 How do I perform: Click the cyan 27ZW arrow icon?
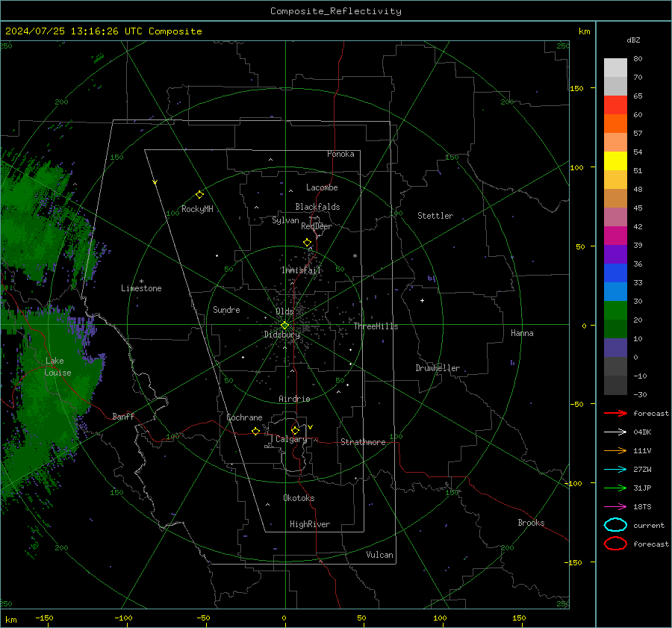(615, 470)
